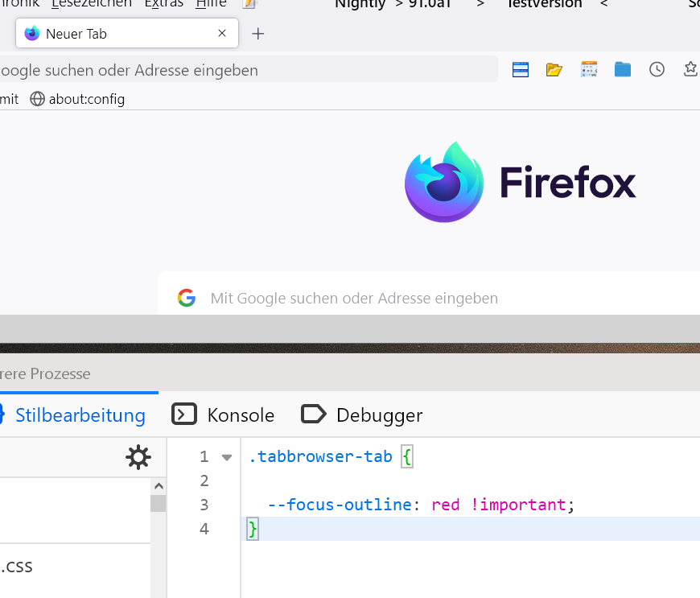The width and height of the screenshot is (700, 598).
Task: Click the --focus-outline property
Action: pos(340,505)
